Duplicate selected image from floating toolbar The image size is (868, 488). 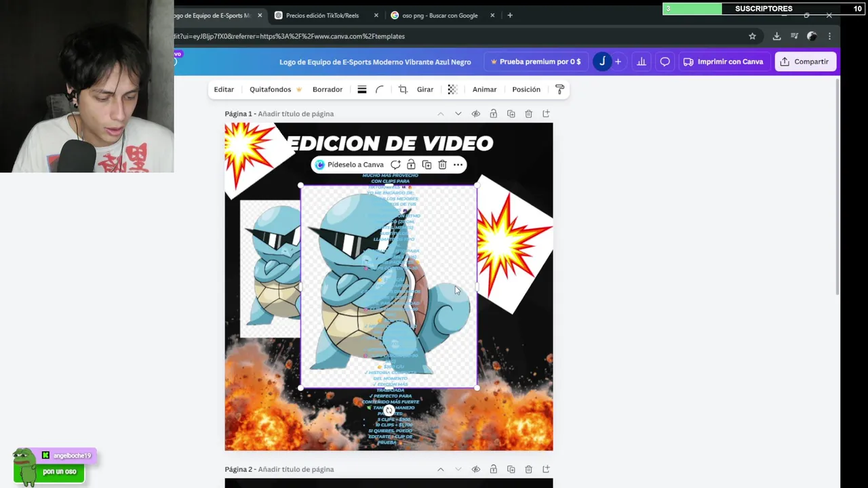(427, 165)
